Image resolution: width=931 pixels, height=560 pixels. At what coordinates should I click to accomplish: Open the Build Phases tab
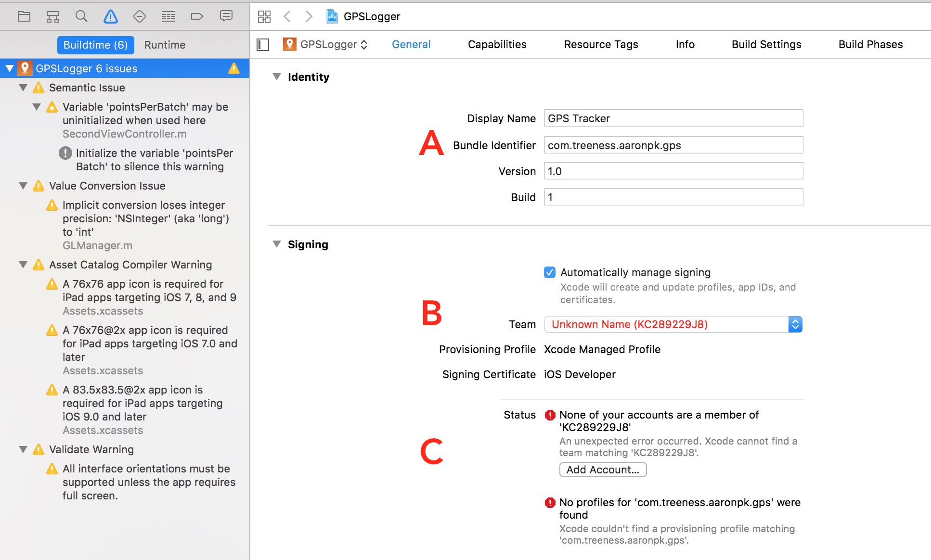point(870,45)
